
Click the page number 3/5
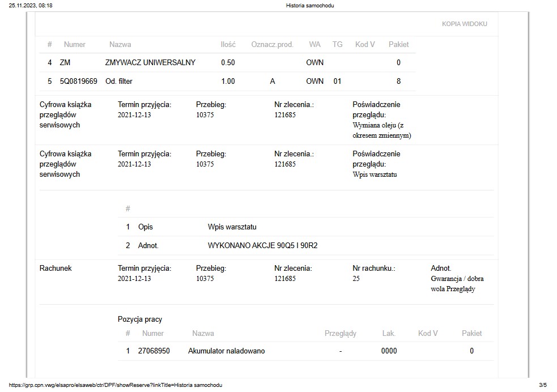coord(543,385)
